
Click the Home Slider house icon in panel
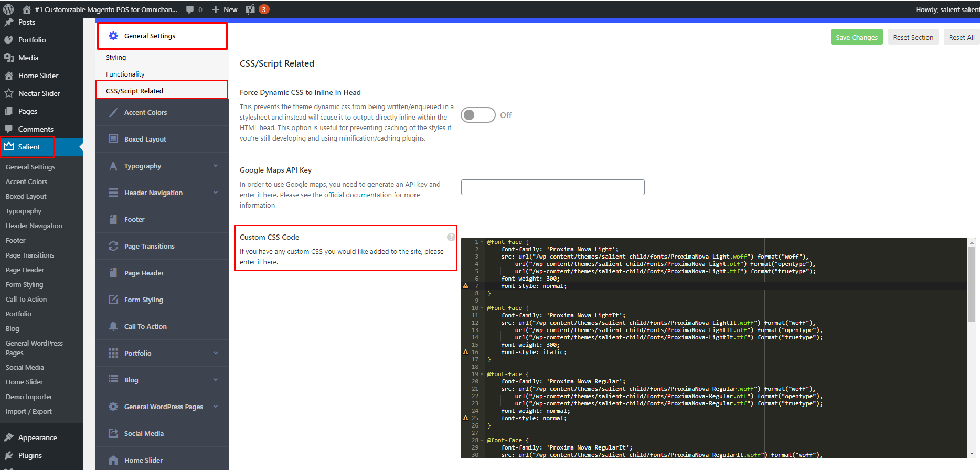[113, 460]
